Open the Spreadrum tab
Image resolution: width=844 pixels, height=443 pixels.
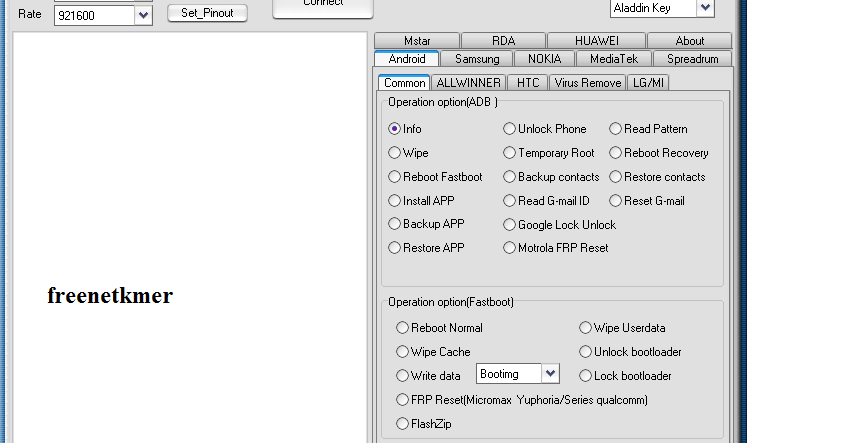(x=692, y=59)
